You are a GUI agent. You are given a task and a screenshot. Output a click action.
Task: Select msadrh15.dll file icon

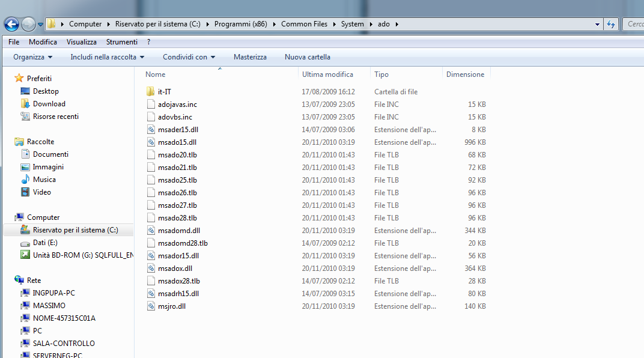(151, 294)
